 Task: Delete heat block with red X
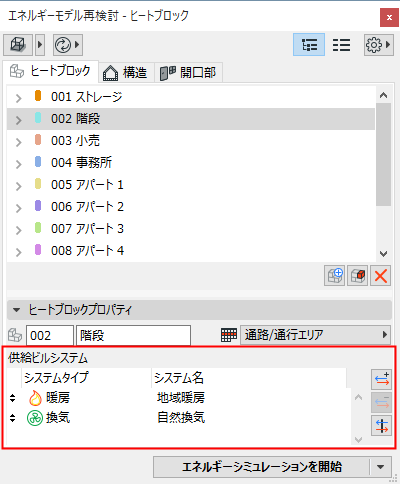coord(381,276)
